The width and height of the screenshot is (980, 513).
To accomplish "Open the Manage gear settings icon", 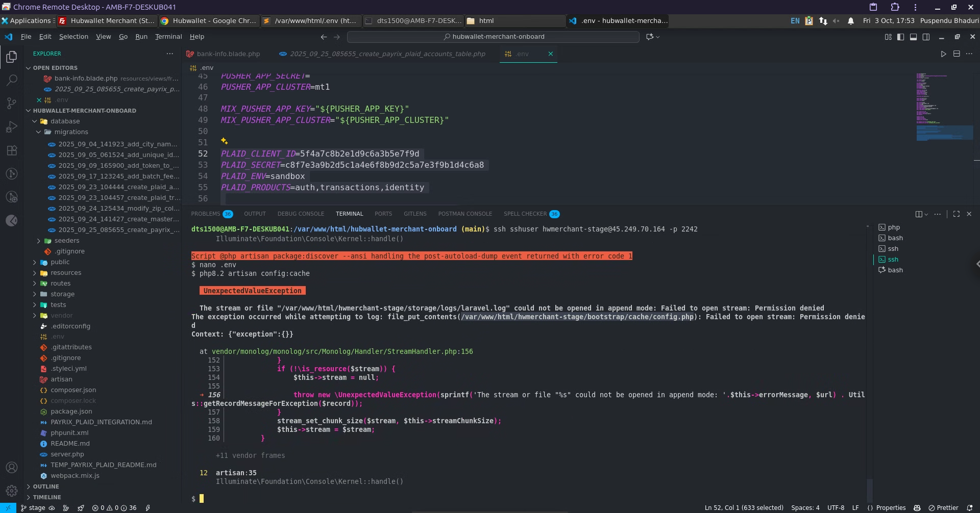I will [11, 491].
